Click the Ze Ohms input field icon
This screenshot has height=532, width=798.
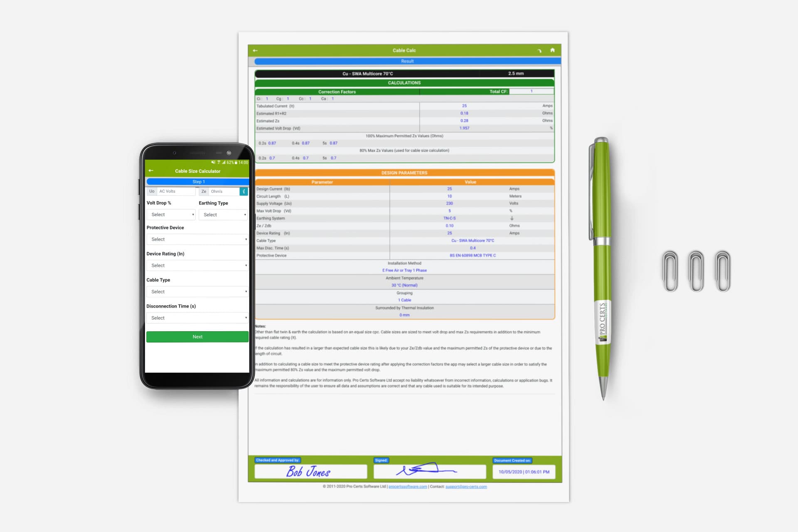pos(244,191)
